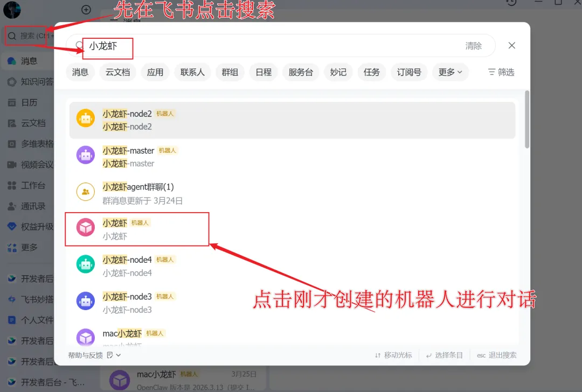This screenshot has height=392, width=582.
Task: Click the search field containing 小龙虾
Action: point(281,46)
